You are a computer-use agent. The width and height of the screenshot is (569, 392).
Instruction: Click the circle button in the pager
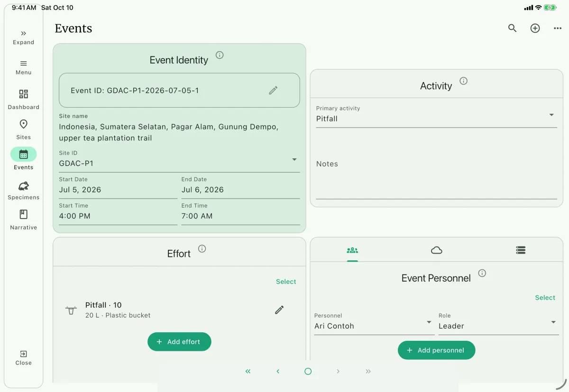point(308,372)
